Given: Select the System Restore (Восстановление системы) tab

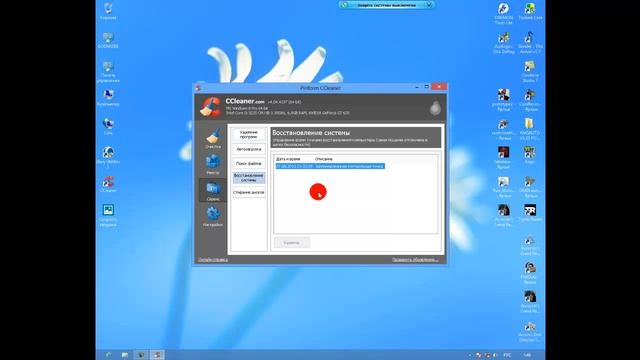Looking at the screenshot, I should click(249, 178).
